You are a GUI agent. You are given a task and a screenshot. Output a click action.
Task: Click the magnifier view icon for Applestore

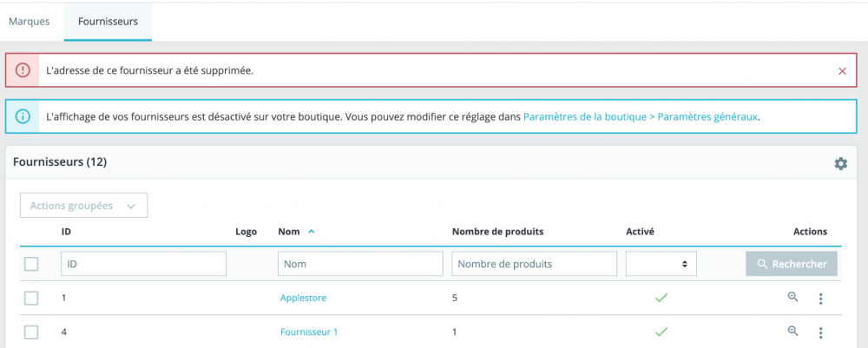coord(792,297)
